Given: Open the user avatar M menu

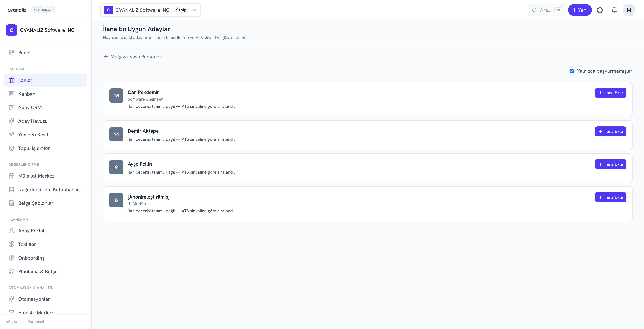Looking at the screenshot, I should pyautogui.click(x=629, y=10).
